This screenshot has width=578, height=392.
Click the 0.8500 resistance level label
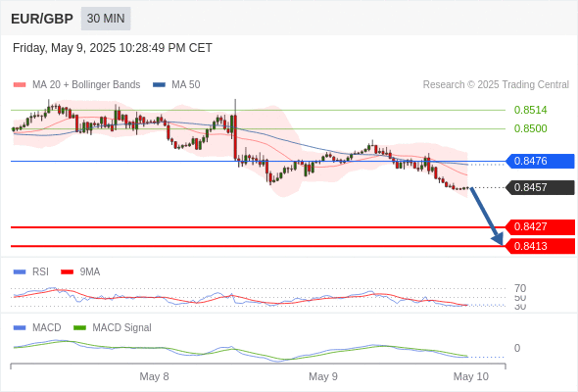click(x=530, y=128)
